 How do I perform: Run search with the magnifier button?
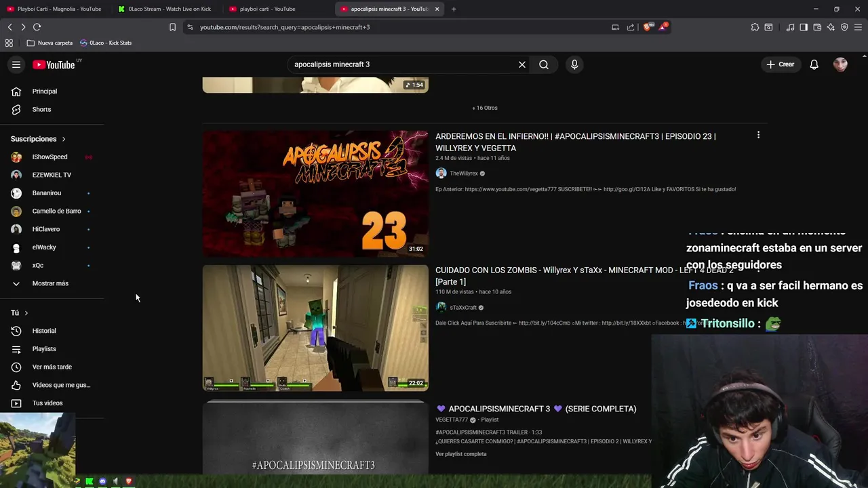544,64
